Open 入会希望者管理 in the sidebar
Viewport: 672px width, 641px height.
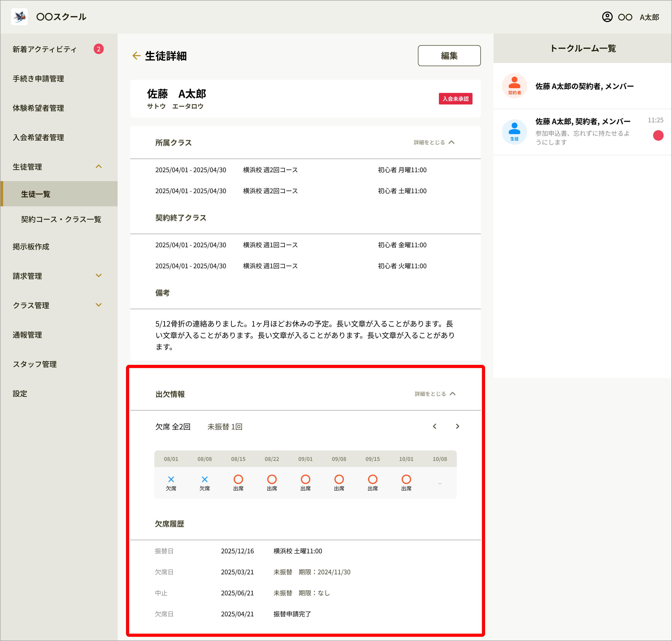click(x=59, y=137)
